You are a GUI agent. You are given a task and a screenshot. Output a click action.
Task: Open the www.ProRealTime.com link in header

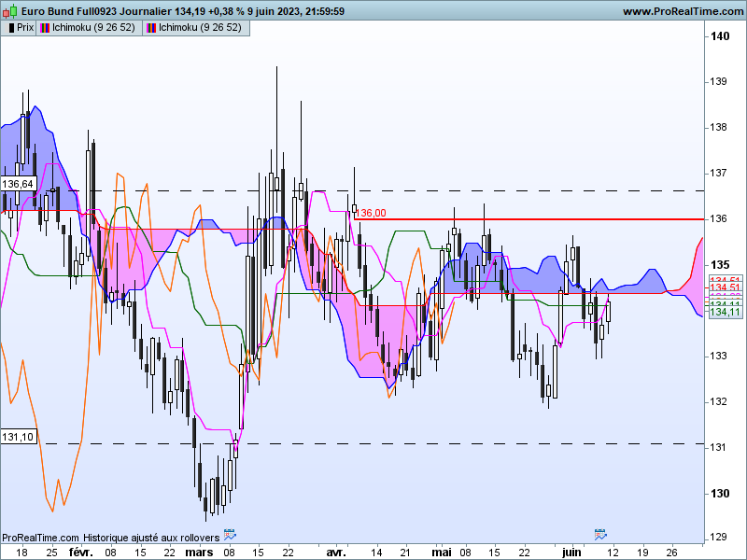click(684, 11)
